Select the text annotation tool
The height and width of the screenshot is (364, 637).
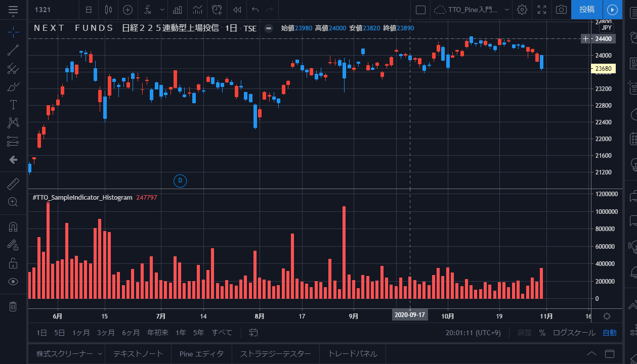click(x=13, y=105)
